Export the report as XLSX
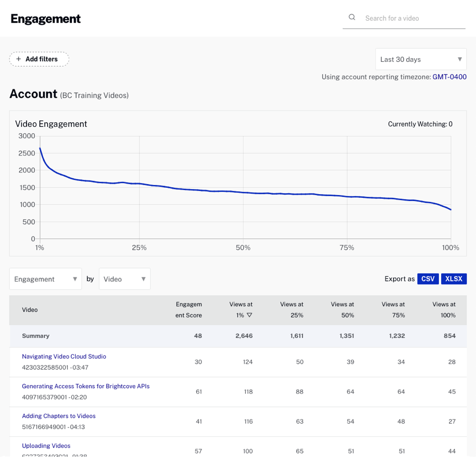Image resolution: width=476 pixels, height=457 pixels. (x=454, y=279)
